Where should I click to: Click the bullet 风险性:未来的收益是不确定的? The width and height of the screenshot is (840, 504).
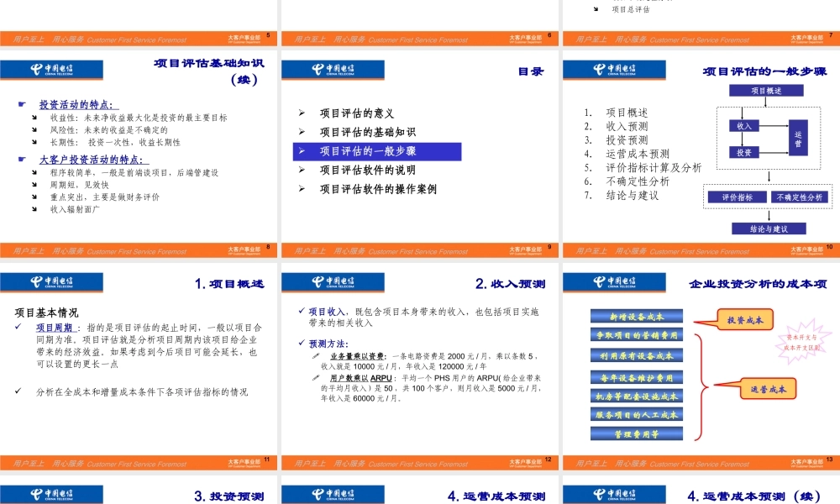(x=108, y=130)
